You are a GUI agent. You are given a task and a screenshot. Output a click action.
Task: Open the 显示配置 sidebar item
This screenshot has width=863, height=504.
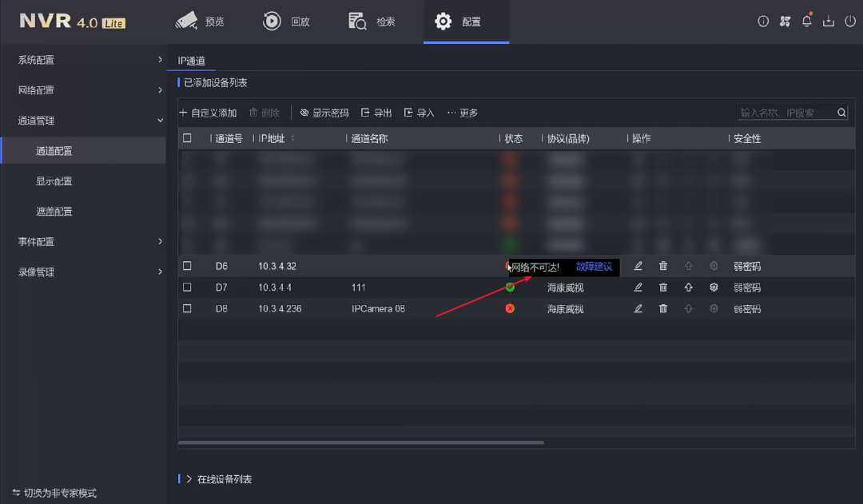point(54,181)
